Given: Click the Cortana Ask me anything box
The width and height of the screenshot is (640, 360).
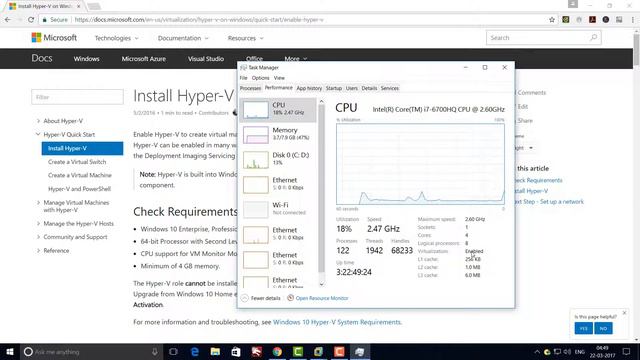Looking at the screenshot, I should (x=91, y=351).
